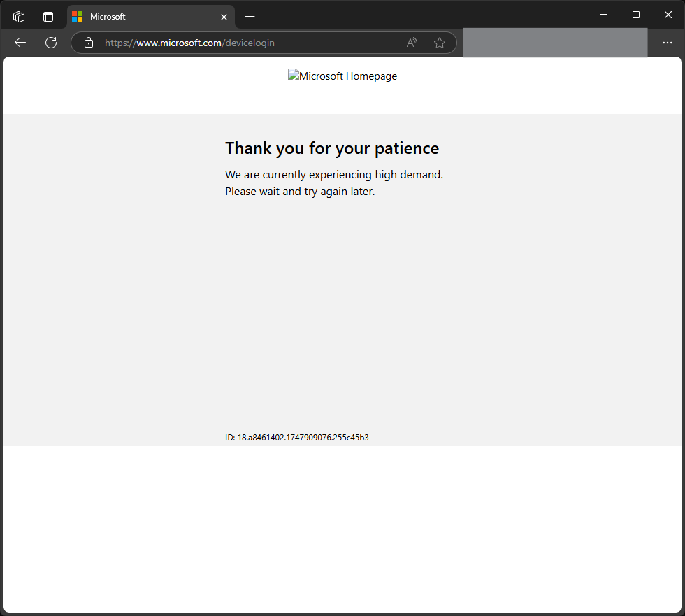
Task: Click the error ID text at the bottom
Action: 296,437
